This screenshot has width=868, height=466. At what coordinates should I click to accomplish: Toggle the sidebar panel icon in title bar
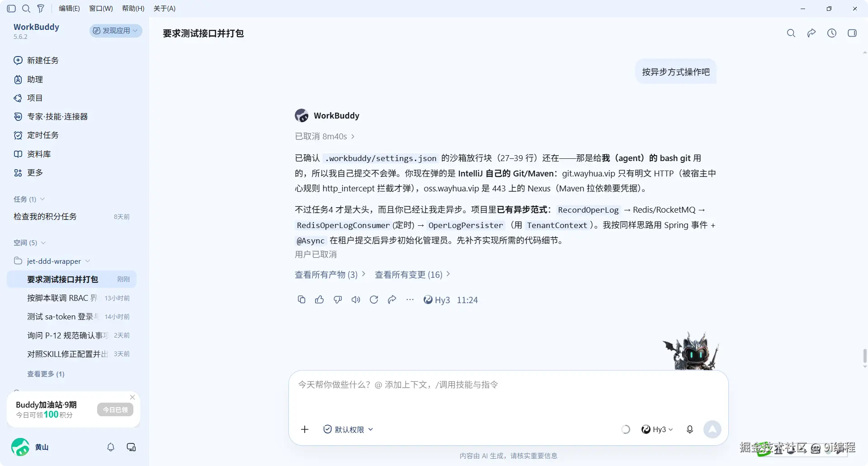(12, 9)
